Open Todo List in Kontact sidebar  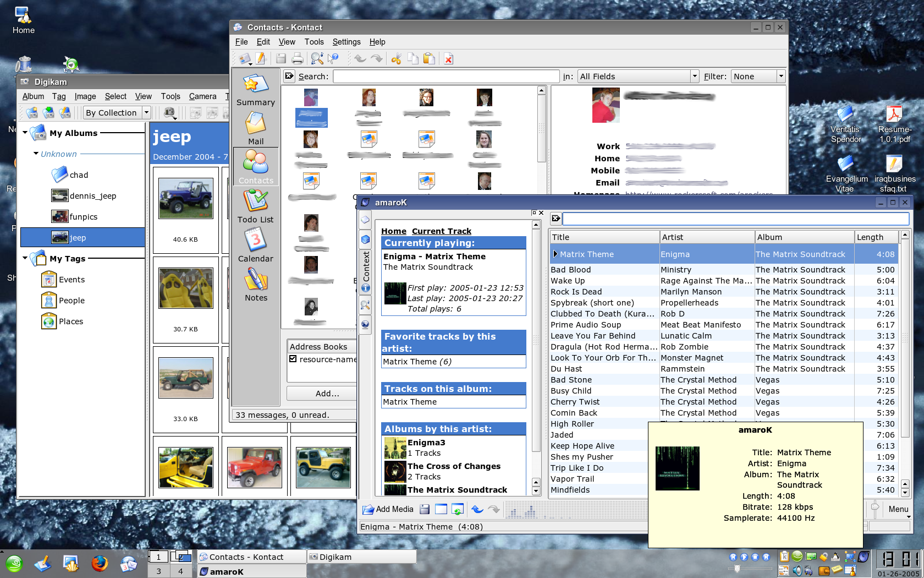tap(255, 206)
